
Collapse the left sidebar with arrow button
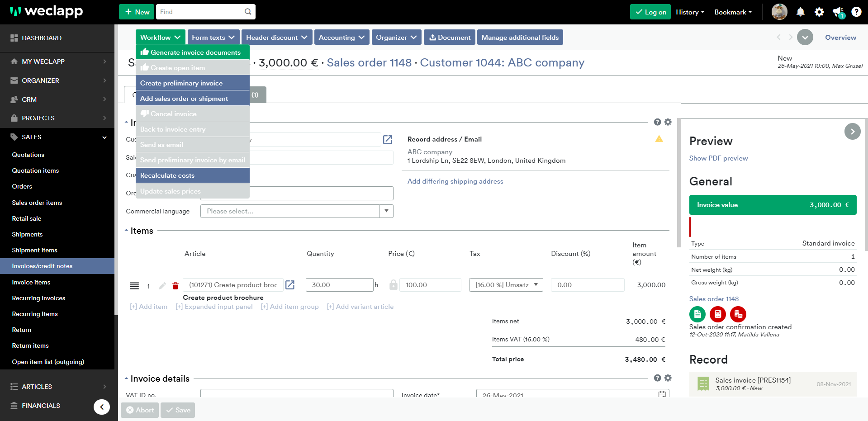(102, 407)
